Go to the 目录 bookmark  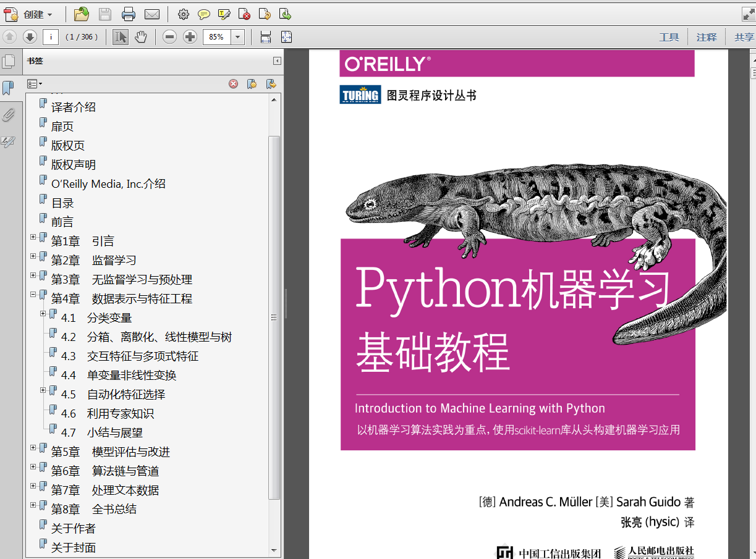coord(62,203)
